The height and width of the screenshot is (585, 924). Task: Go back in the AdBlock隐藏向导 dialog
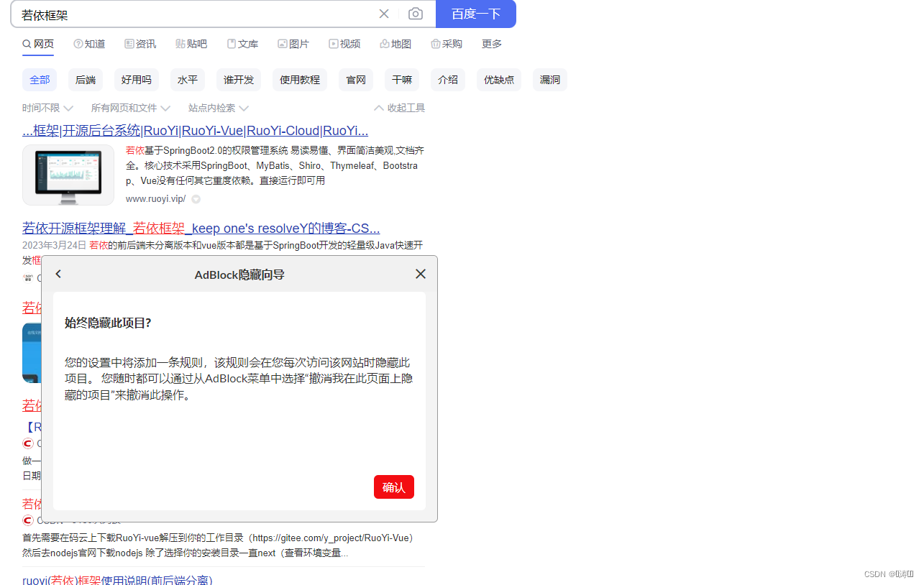(58, 274)
